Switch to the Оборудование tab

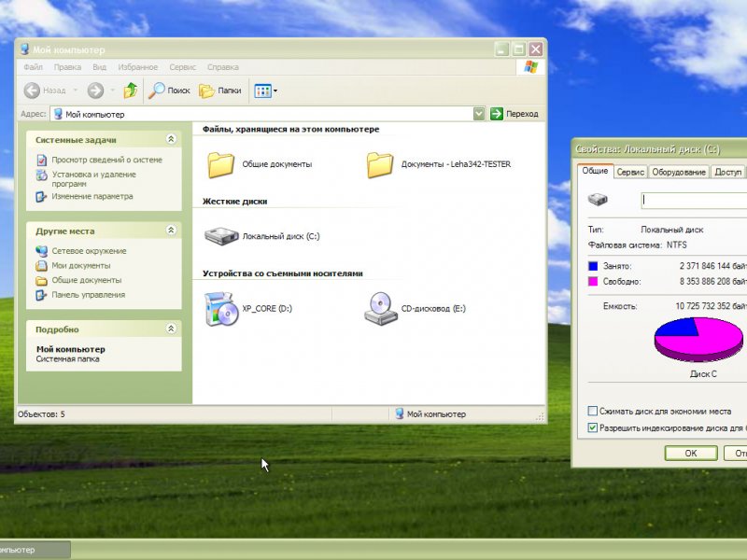click(679, 172)
